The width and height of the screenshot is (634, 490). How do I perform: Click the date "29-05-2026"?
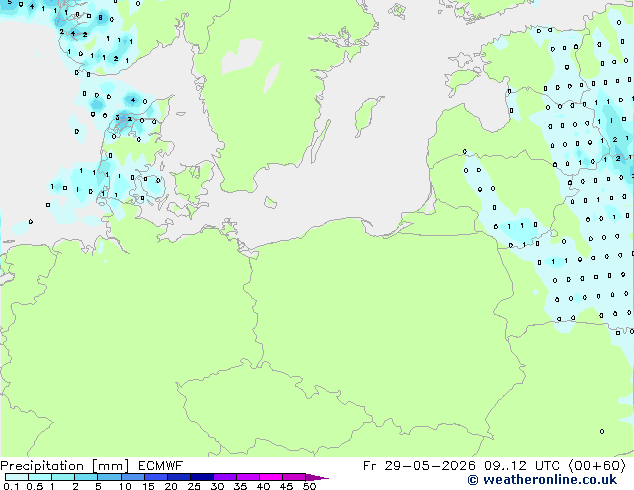[429, 466]
